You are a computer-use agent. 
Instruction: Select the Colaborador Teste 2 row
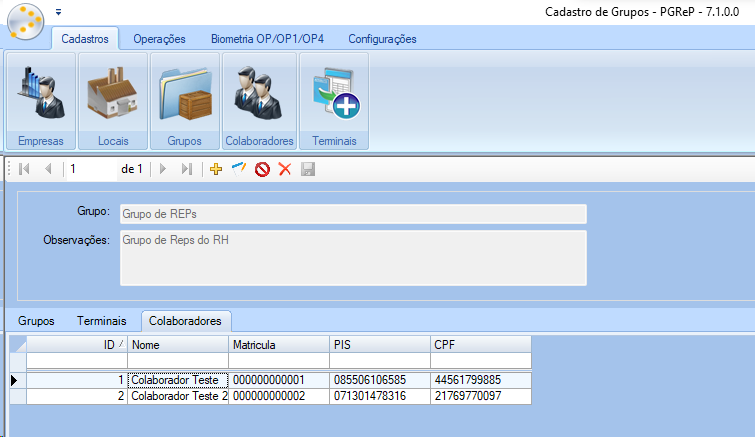click(180, 396)
